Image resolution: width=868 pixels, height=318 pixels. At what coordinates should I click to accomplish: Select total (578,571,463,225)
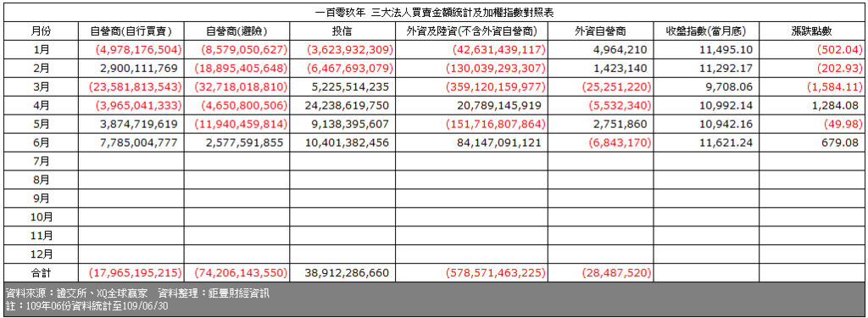point(496,272)
